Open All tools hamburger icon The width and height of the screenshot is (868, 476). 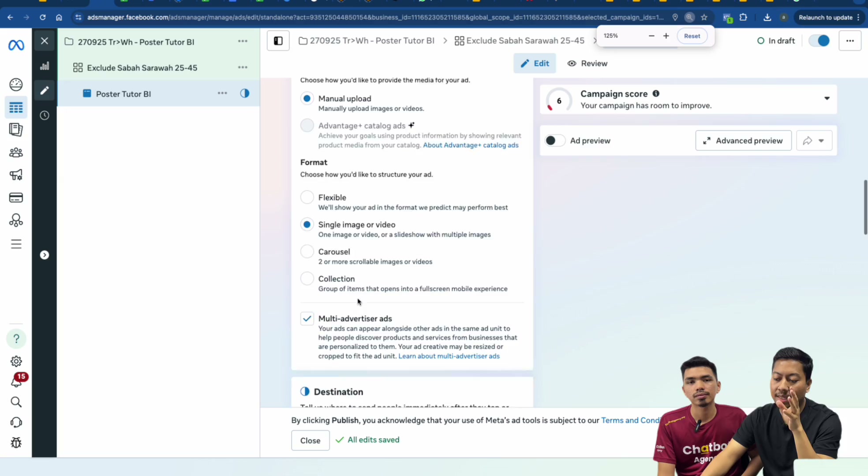(16, 244)
